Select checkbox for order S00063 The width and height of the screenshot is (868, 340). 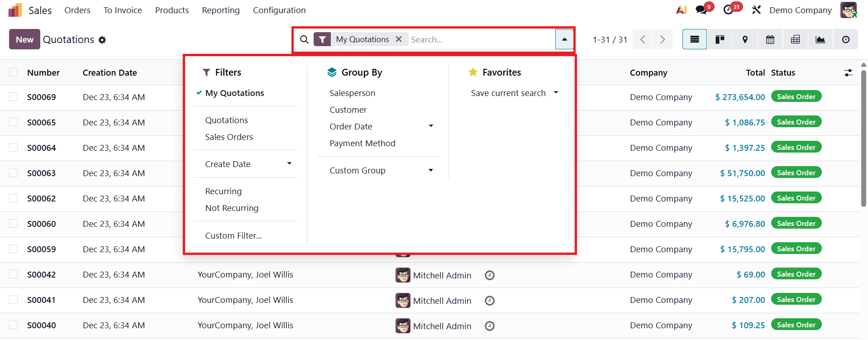[x=14, y=173]
